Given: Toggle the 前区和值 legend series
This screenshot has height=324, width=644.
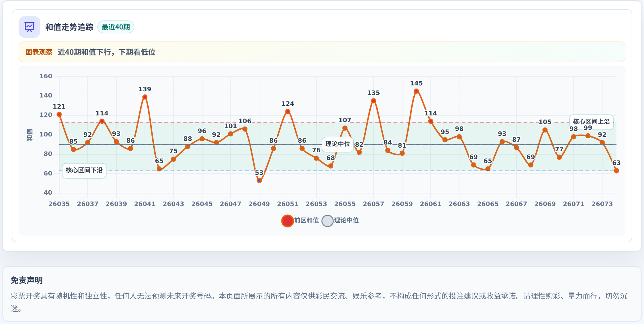Looking at the screenshot, I should point(300,221).
